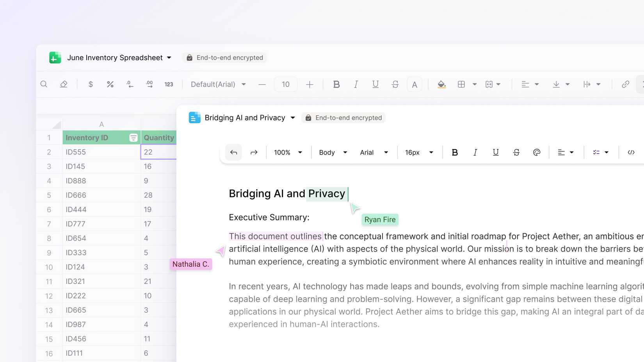Insert a hyperlink from the spreadsheet toolbar
Image resolution: width=644 pixels, height=362 pixels.
click(x=626, y=84)
